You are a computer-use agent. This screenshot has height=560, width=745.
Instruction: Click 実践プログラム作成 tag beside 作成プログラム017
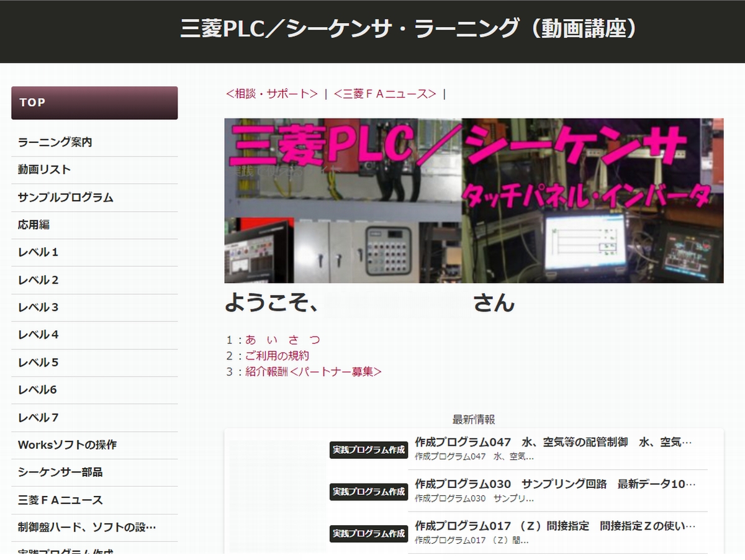tap(369, 533)
